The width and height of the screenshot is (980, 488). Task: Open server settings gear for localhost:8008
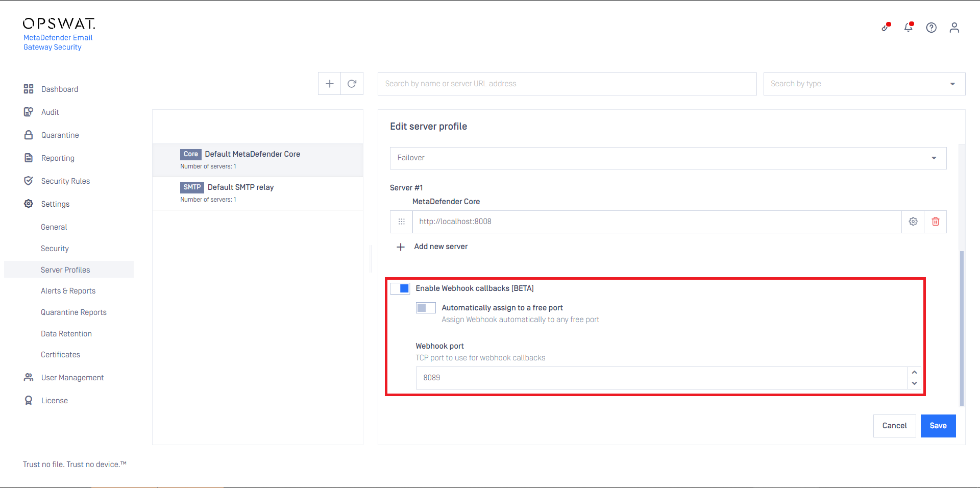point(913,222)
